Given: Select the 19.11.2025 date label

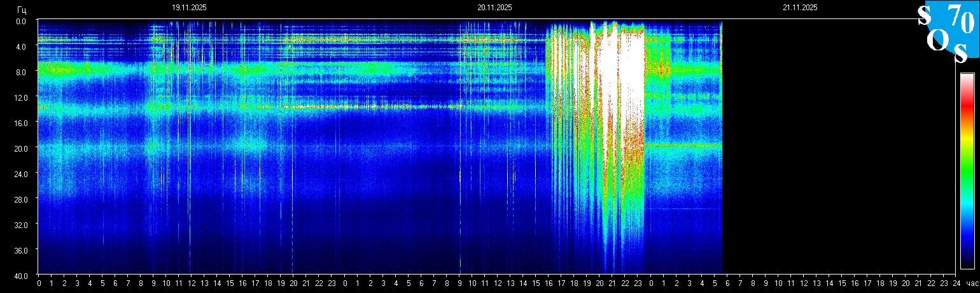Looking at the screenshot, I should coord(189,8).
